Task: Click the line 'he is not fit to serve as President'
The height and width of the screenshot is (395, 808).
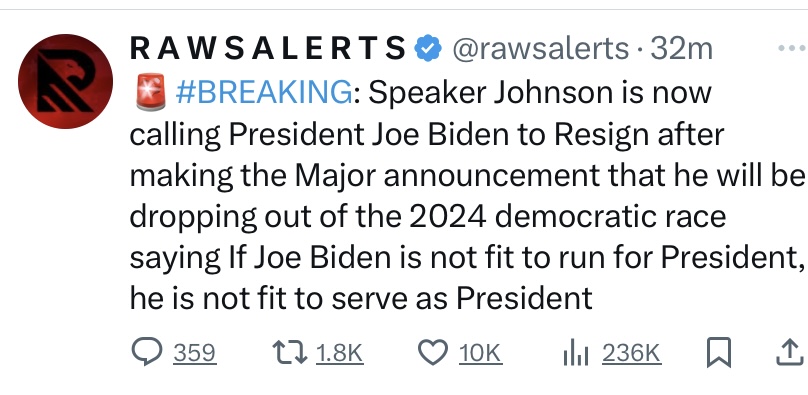Action: [361, 298]
